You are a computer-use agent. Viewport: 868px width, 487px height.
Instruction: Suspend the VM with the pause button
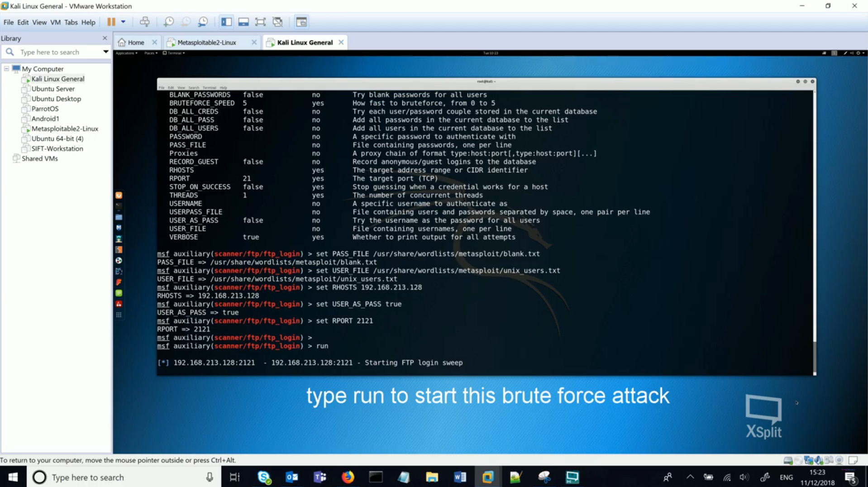(110, 21)
